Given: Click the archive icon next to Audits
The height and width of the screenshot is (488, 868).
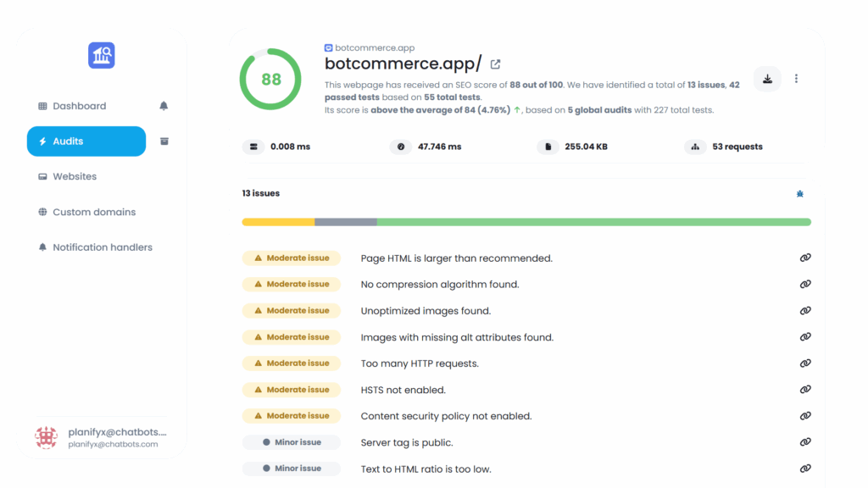Looking at the screenshot, I should click(164, 141).
